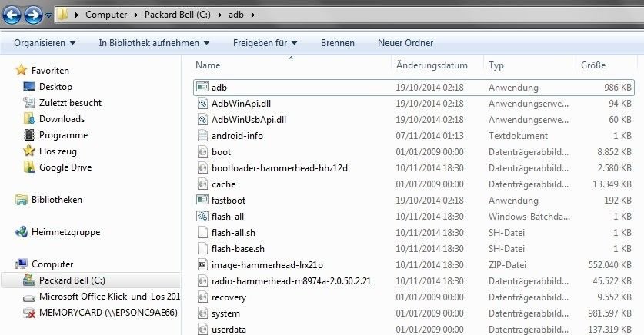Click the ZIP-Datei type cell
Image resolution: width=644 pixels, height=335 pixels.
[x=507, y=265]
